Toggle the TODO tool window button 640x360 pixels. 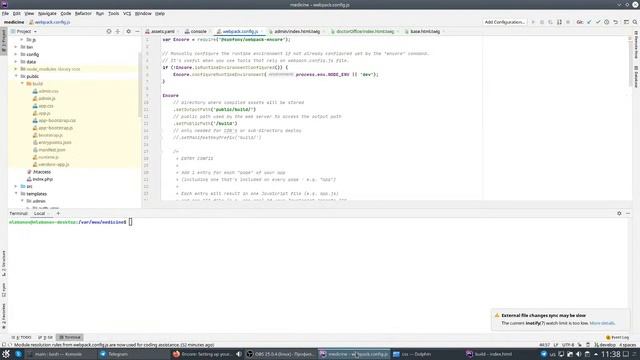[21, 338]
